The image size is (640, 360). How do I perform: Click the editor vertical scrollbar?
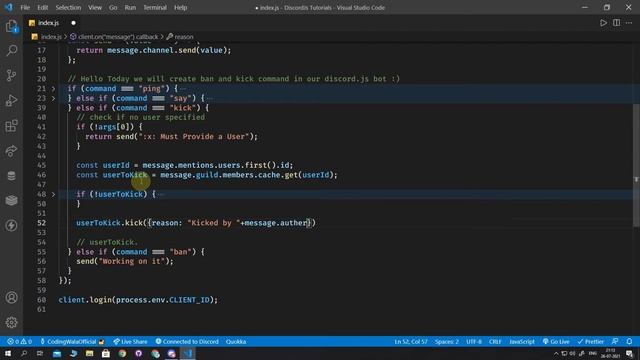[x=636, y=166]
